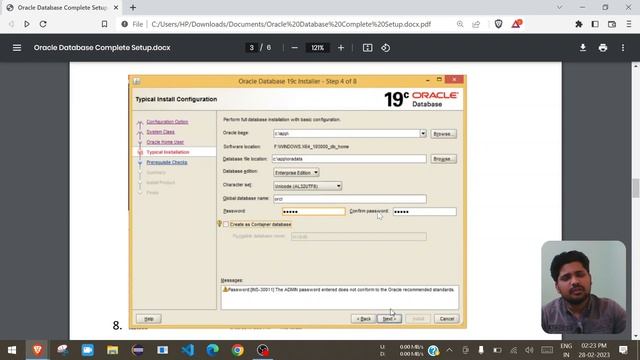This screenshot has width=640, height=360.
Task: Open the Brave wallet icon
Action: point(612,24)
